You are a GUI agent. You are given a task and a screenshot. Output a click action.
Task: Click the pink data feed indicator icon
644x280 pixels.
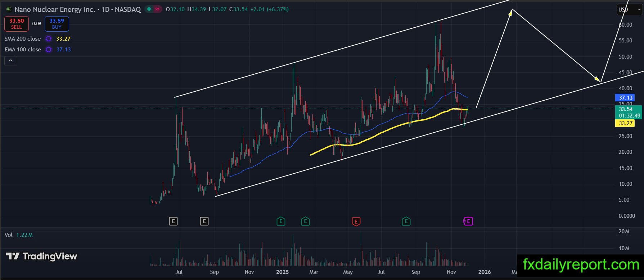point(157,9)
